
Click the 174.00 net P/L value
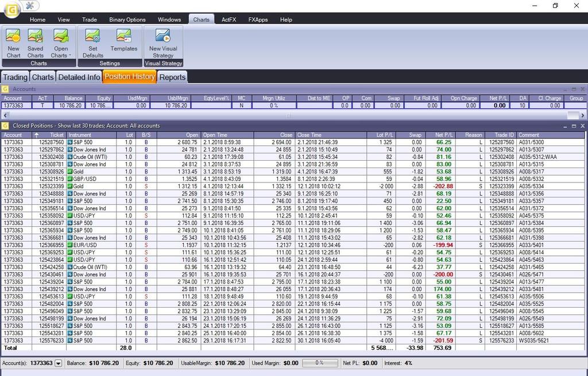tap(443, 289)
